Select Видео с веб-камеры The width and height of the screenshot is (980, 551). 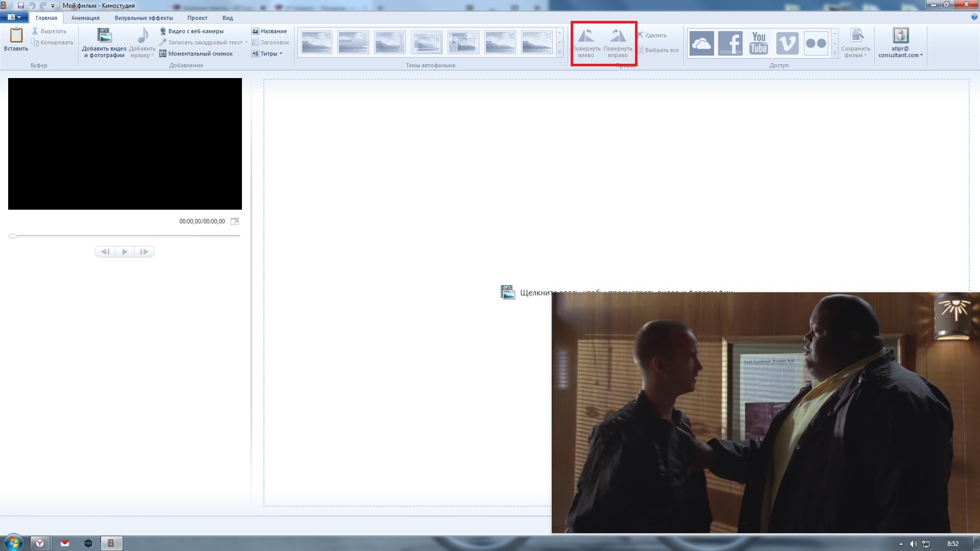pyautogui.click(x=191, y=31)
